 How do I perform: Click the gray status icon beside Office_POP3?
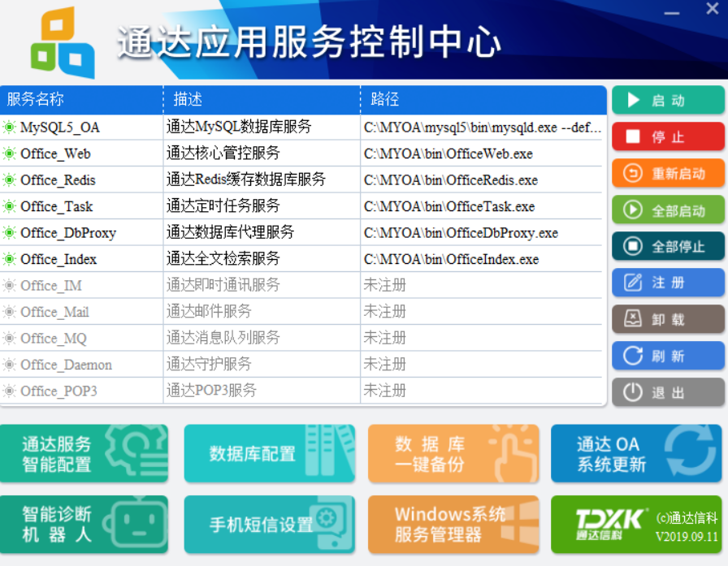point(9,391)
